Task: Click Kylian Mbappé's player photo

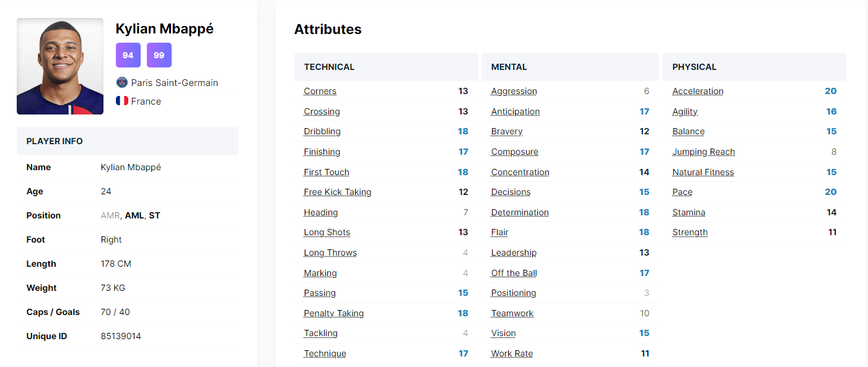Action: 60,66
